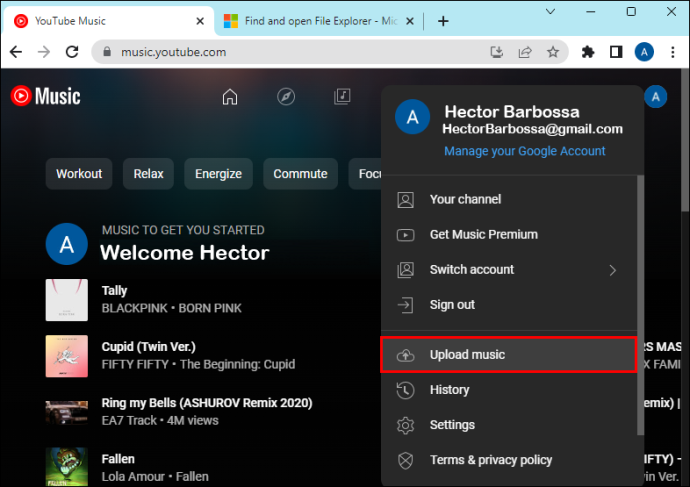Go to Home via house icon
Image resolution: width=690 pixels, height=487 pixels.
click(230, 96)
